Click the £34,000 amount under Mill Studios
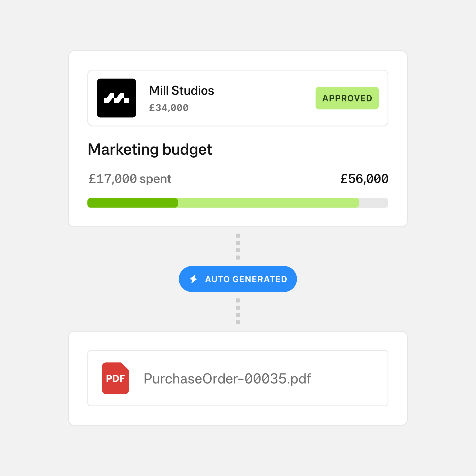 (x=169, y=108)
